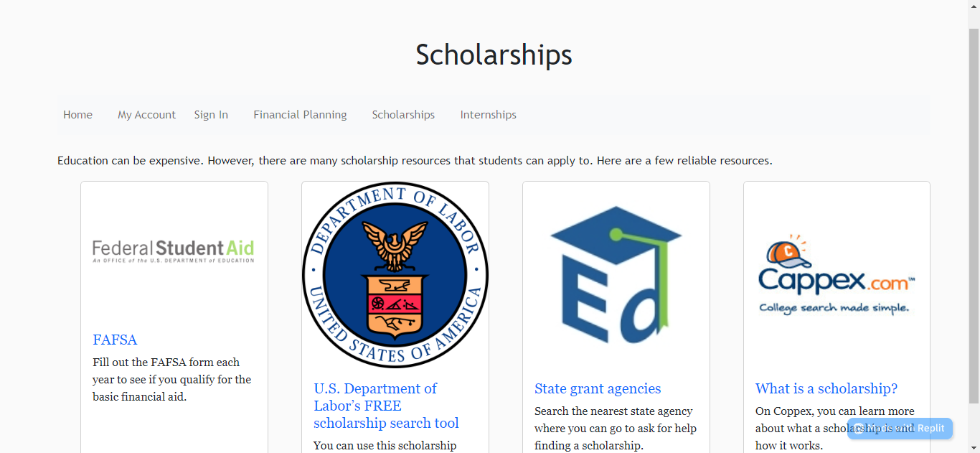Click the Replit badge logo icon
Screen dimensions: 980x453
point(859,429)
